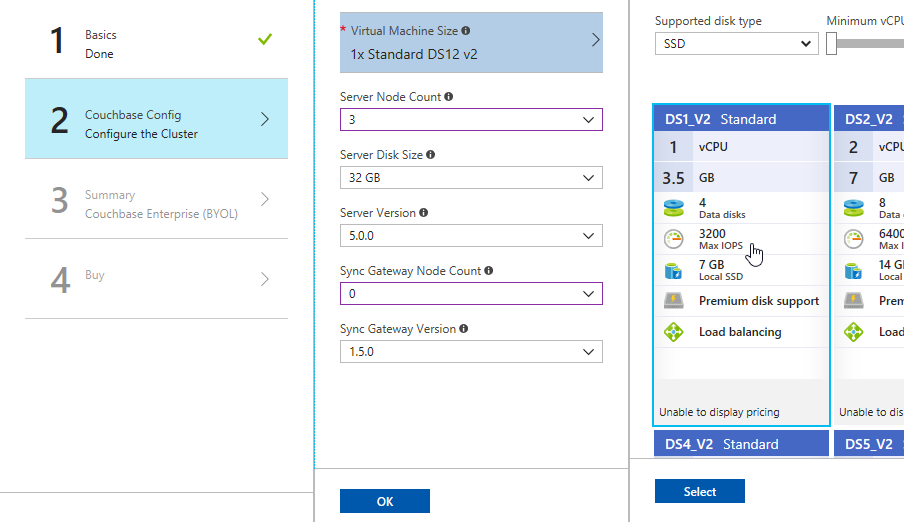Screen dimensions: 904x522
Task: Open Server Node Count dropdown
Action: click(x=471, y=120)
